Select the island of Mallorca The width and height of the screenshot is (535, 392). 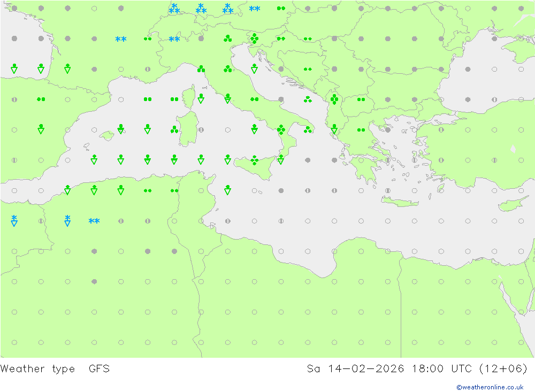108,136
